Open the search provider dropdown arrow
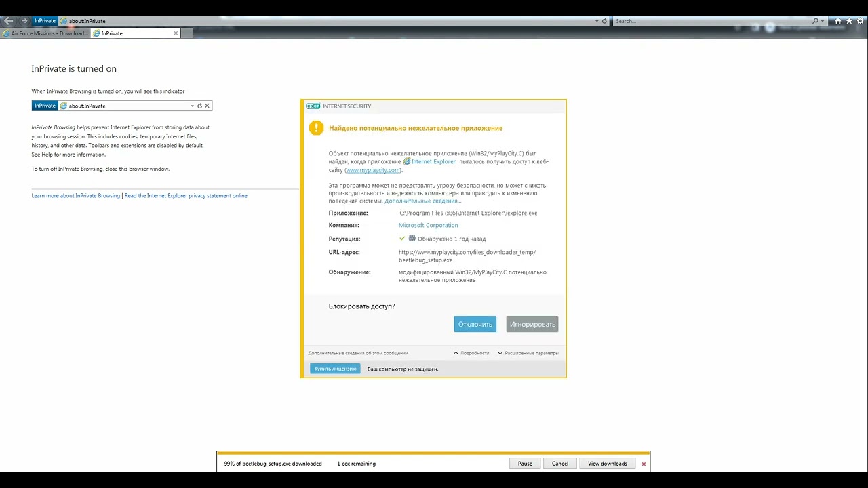Screen dimensions: 868x488 click(x=823, y=21)
